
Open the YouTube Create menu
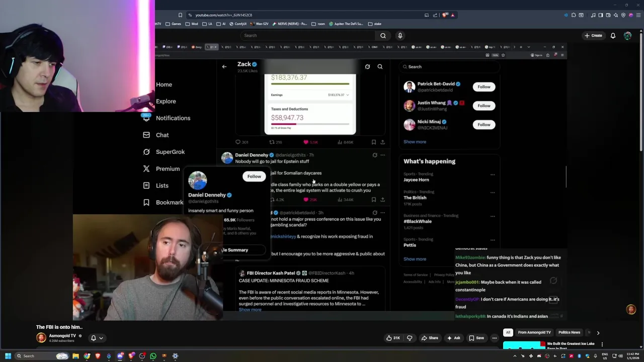pyautogui.click(x=593, y=36)
